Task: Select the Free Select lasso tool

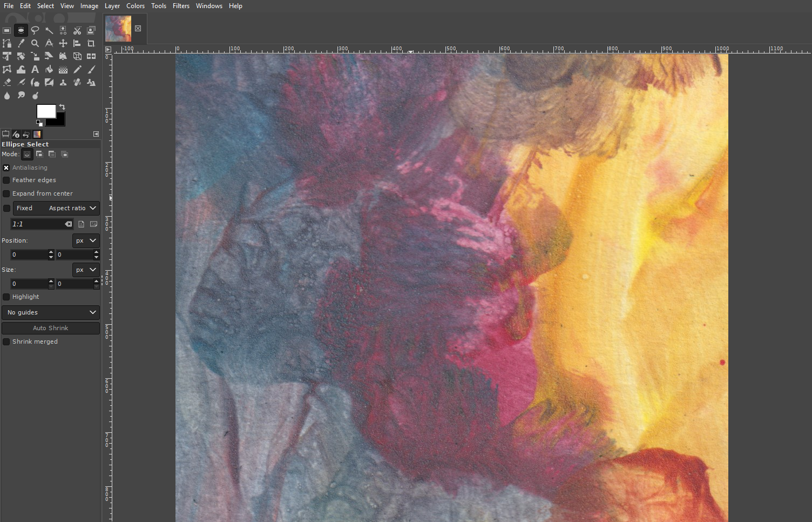Action: point(35,30)
